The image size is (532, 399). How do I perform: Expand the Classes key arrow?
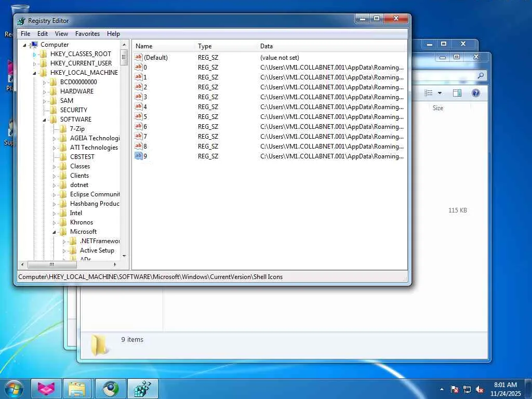click(x=54, y=167)
